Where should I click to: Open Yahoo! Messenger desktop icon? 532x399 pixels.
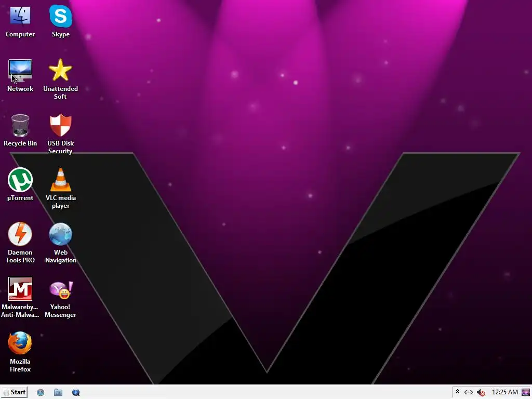(x=61, y=290)
